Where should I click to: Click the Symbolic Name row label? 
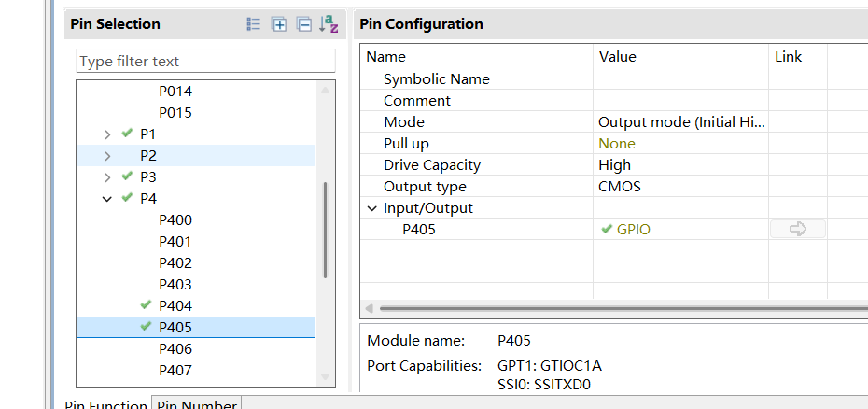point(436,78)
